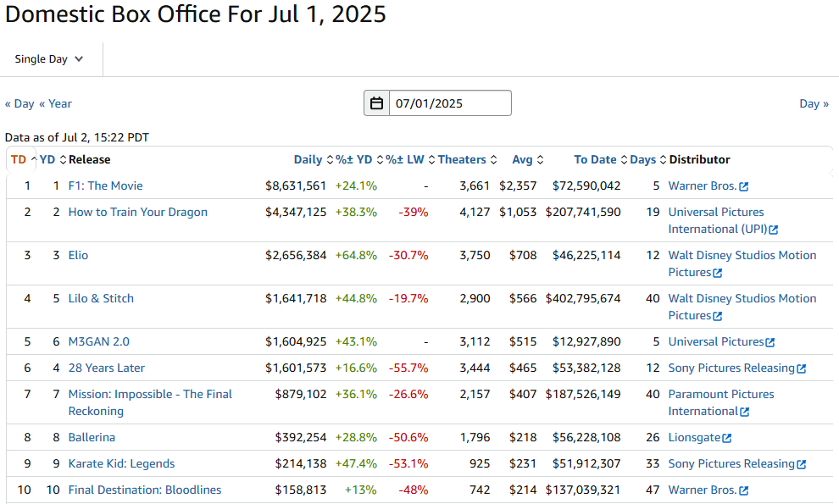Screen dimensions: 839x504
Task: Open Mission: Impossible - The Final Reckoning
Action: 150,402
